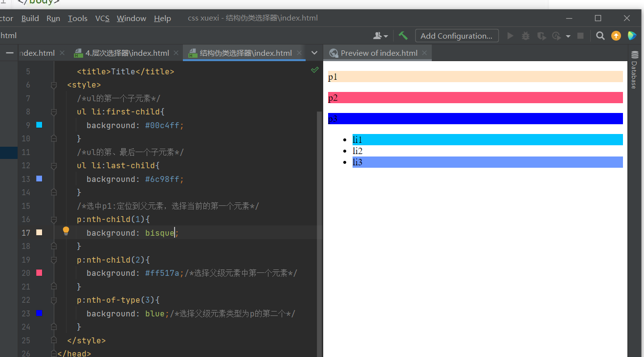Collapse the style tag fold marker
The width and height of the screenshot is (644, 357).
54,85
